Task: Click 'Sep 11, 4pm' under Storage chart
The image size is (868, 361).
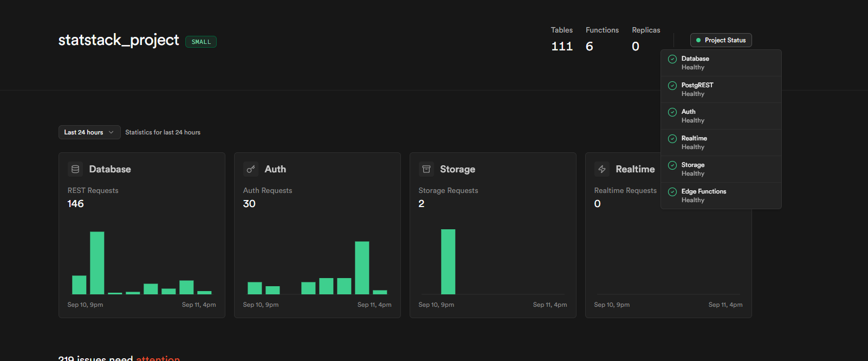Action: 550,305
